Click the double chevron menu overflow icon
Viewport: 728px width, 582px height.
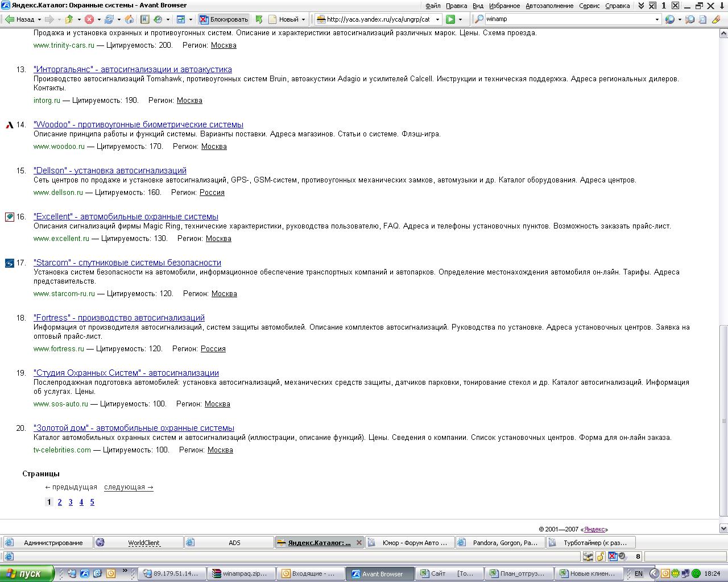tap(641, 6)
